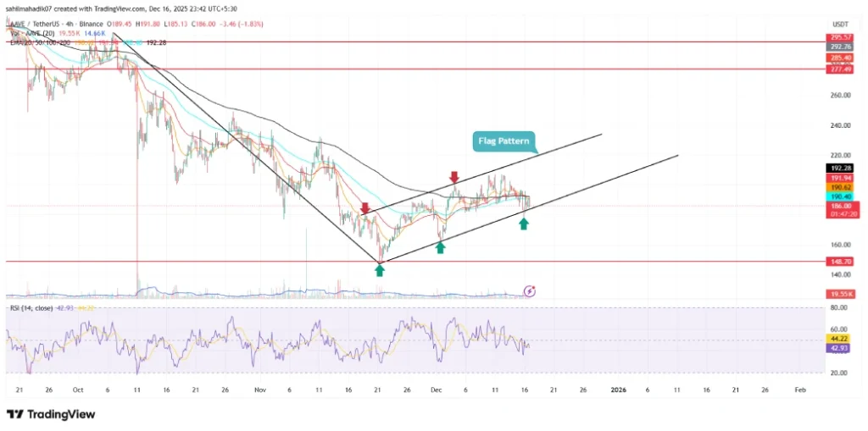
Task: Click the 44.22 RSI axis label
Action: pyautogui.click(x=838, y=339)
